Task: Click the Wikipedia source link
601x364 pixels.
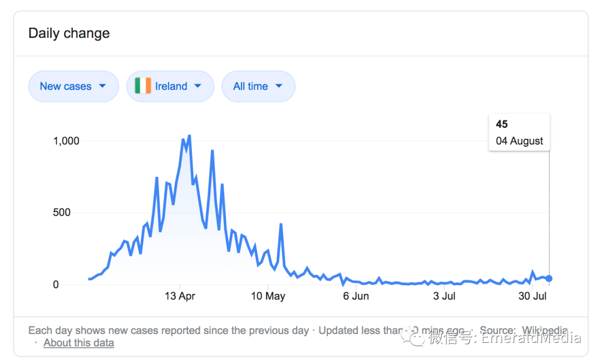Action: tap(545, 330)
